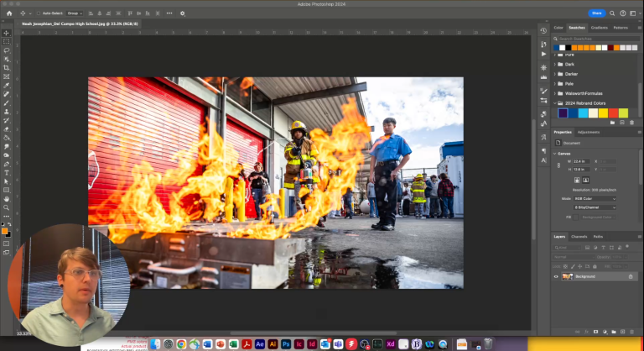Image resolution: width=644 pixels, height=351 pixels.
Task: Select the Horizontal Type tool
Action: tap(6, 173)
